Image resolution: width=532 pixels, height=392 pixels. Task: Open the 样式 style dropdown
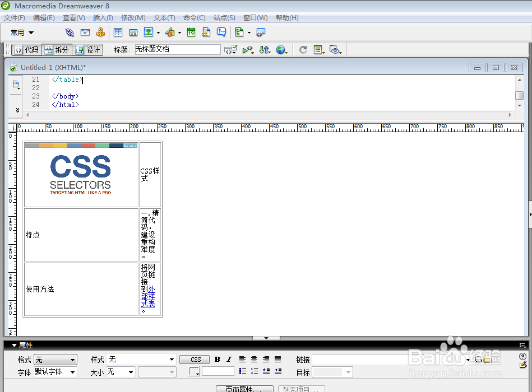[141, 360]
